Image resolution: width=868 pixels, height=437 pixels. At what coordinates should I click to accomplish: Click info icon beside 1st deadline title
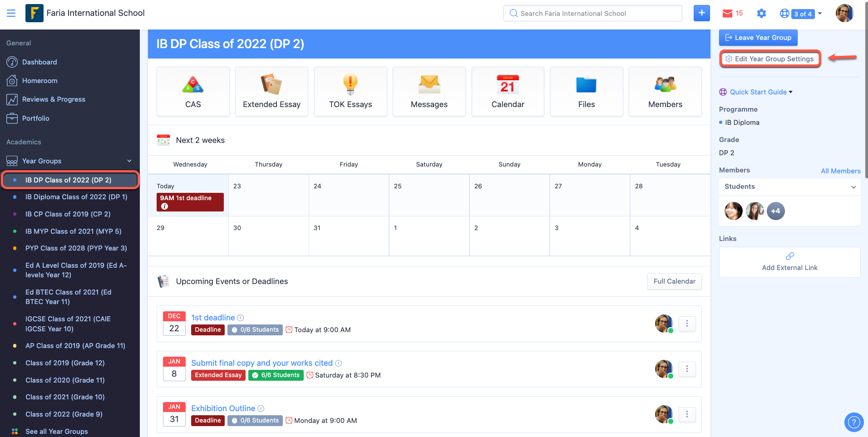pos(241,318)
